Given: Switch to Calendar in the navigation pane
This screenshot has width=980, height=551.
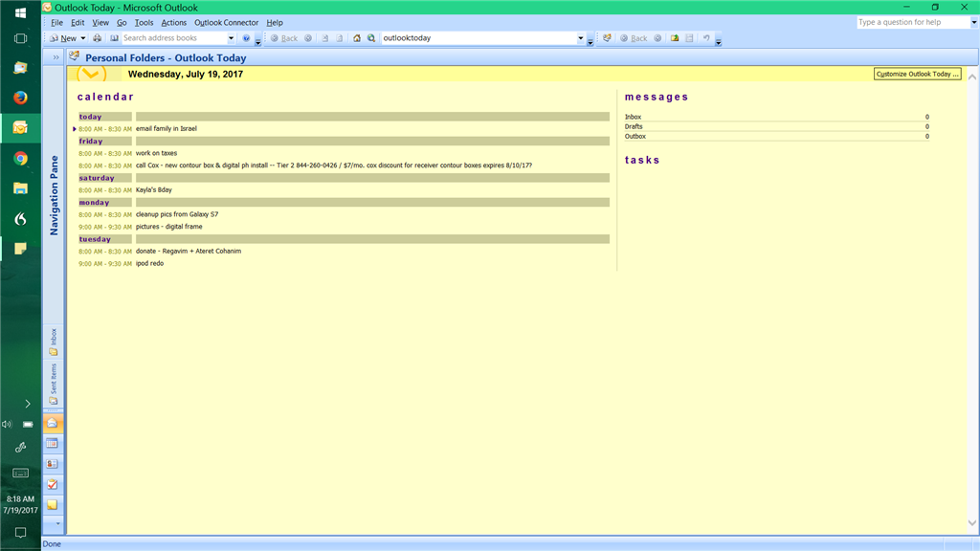Looking at the screenshot, I should point(53,444).
